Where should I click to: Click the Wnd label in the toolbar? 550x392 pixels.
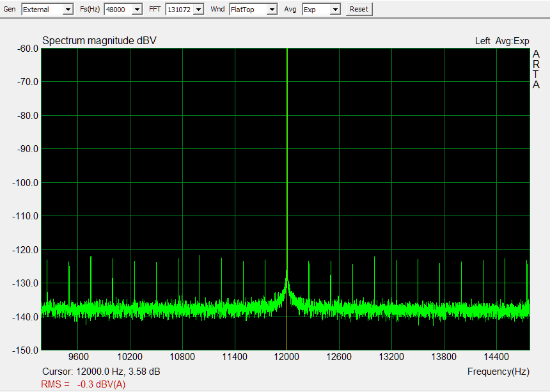click(x=217, y=9)
